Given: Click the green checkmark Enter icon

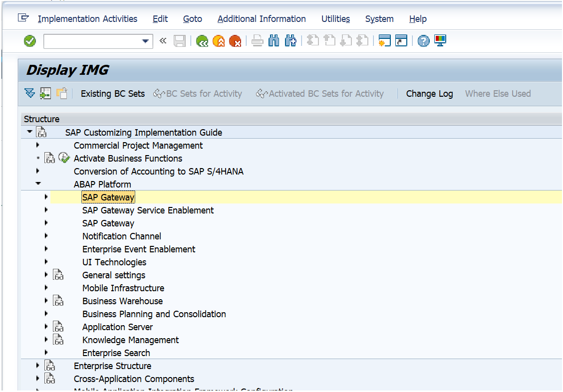Looking at the screenshot, I should pyautogui.click(x=30, y=41).
